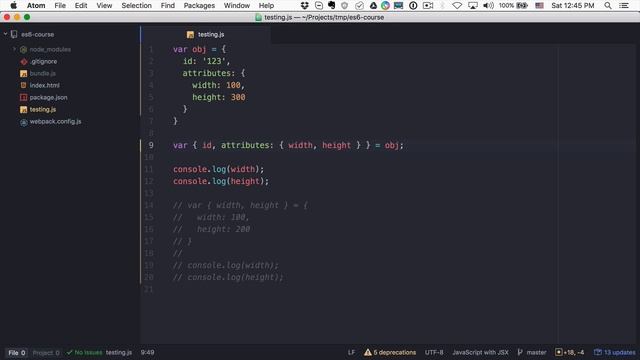Click the HTML icon beside index.html

23,85
